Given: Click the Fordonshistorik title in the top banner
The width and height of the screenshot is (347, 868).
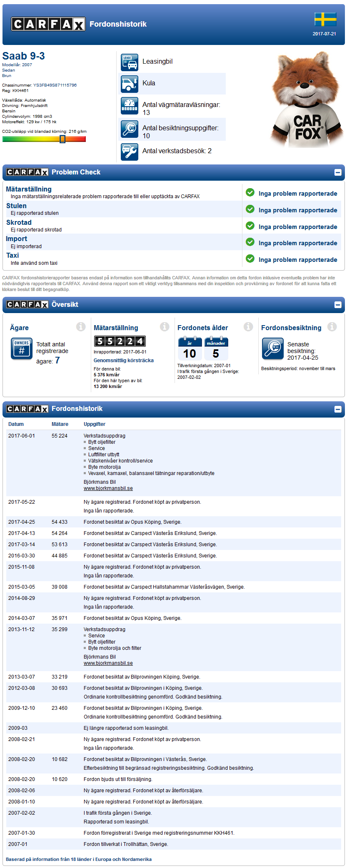Looking at the screenshot, I should (x=118, y=24).
